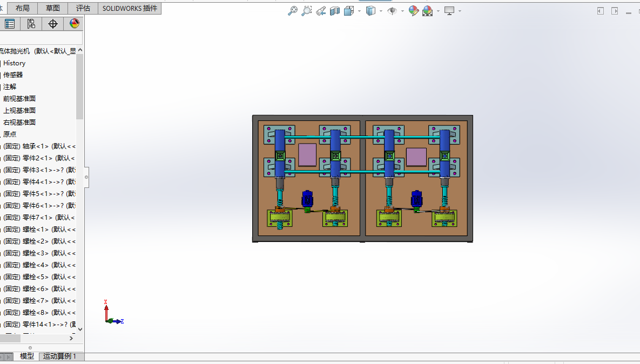Activate the Section View tool
The width and height of the screenshot is (640, 364).
pos(335,11)
